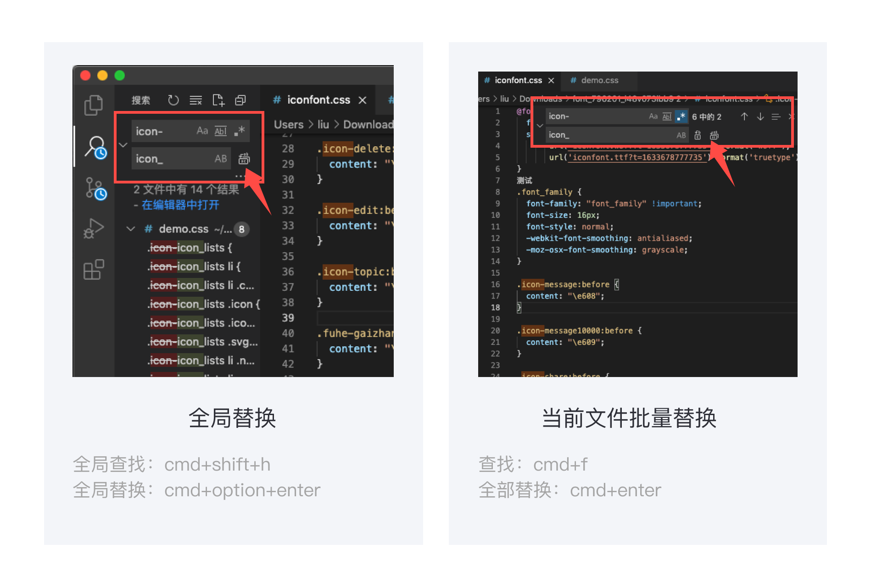Toggle Preserve Case in global replace field
The height and width of the screenshot is (588, 871).
pyautogui.click(x=221, y=159)
